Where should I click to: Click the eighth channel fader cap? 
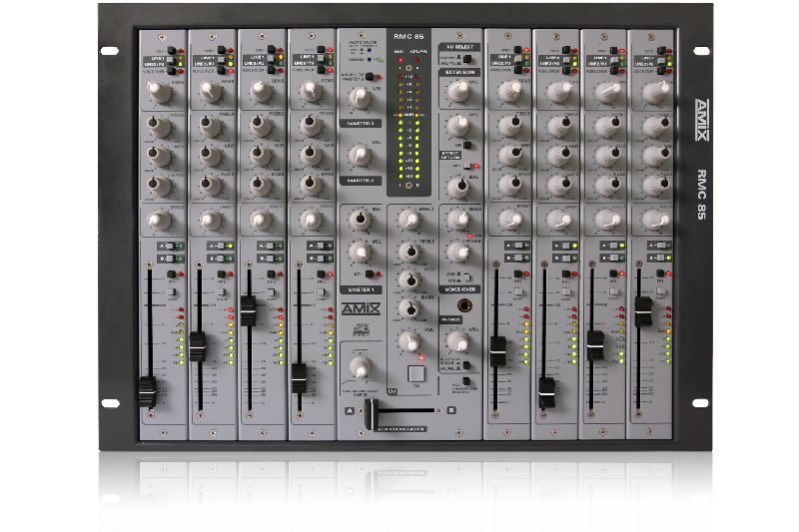click(643, 311)
